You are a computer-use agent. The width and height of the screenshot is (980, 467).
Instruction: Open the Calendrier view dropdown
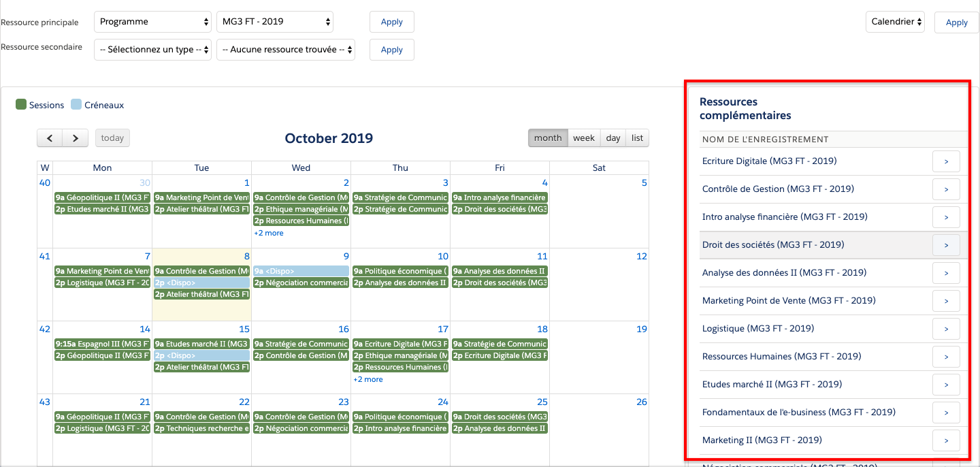click(895, 22)
